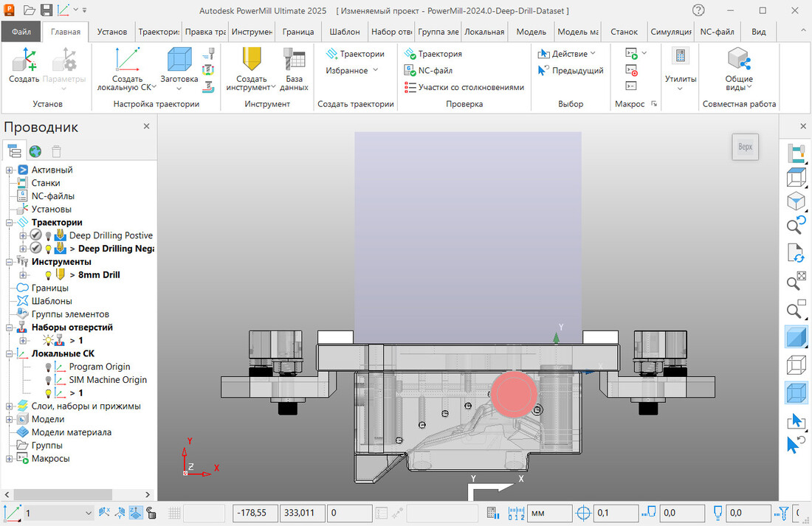Click the Верх view cube face
Viewport: 812px width, 526px height.
point(746,147)
